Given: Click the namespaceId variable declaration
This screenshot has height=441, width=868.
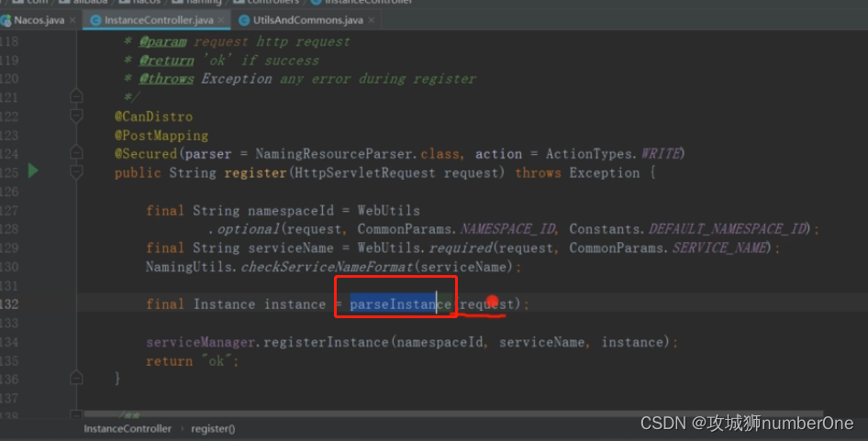Looking at the screenshot, I should (291, 211).
